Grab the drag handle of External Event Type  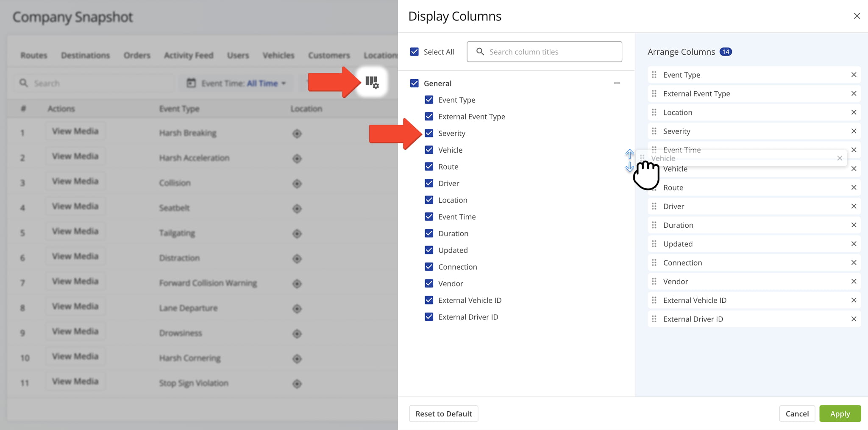[x=654, y=93]
